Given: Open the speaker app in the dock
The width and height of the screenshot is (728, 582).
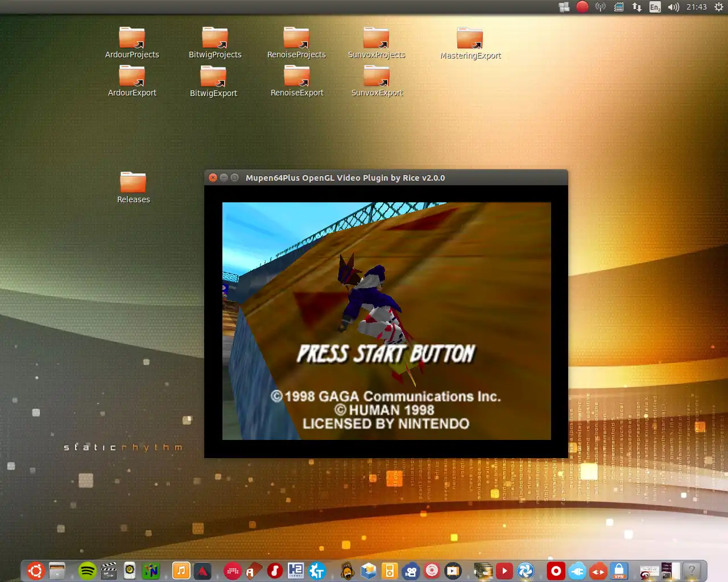Looking at the screenshot, I should [x=130, y=571].
